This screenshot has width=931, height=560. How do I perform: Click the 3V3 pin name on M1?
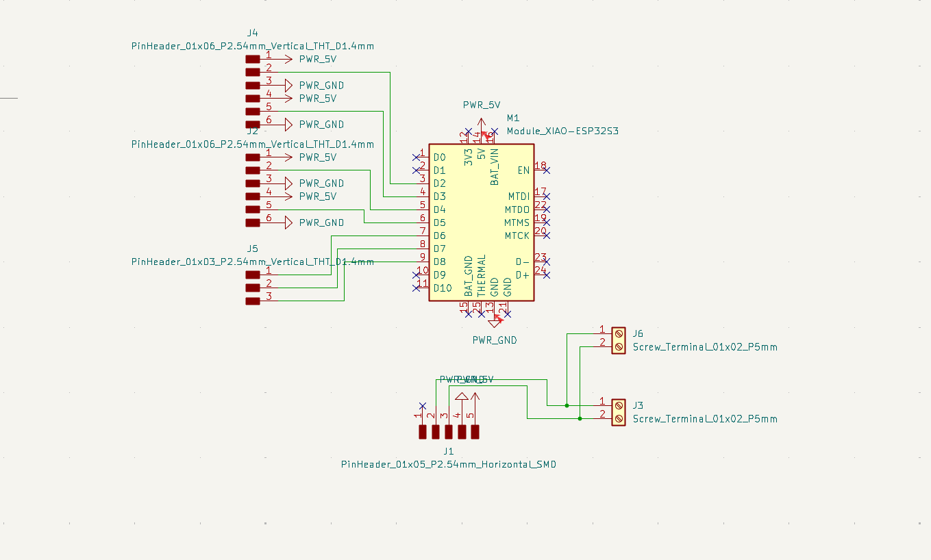[469, 157]
